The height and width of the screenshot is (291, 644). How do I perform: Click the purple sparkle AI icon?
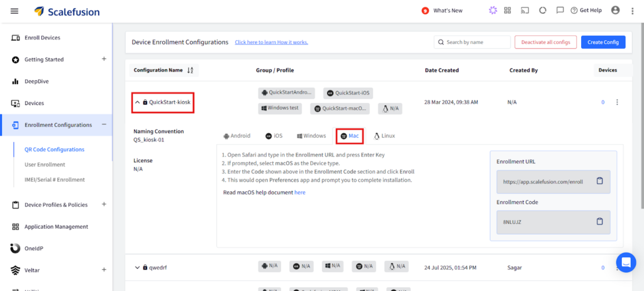pyautogui.click(x=493, y=11)
